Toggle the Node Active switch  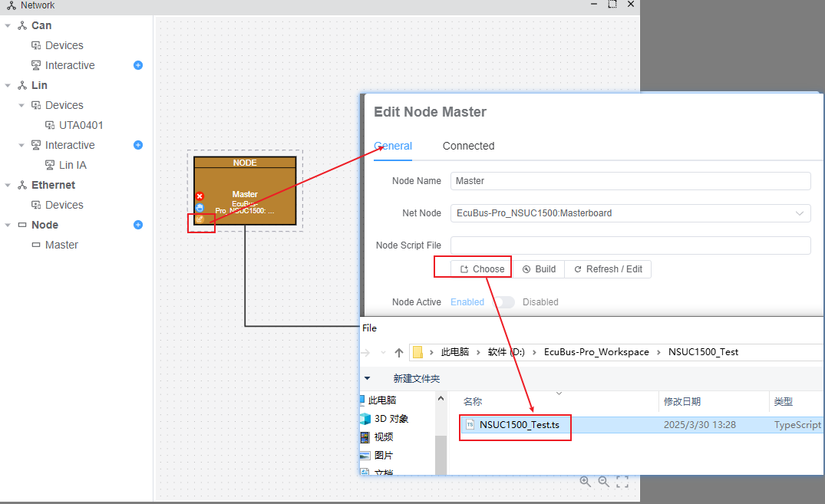pos(503,302)
